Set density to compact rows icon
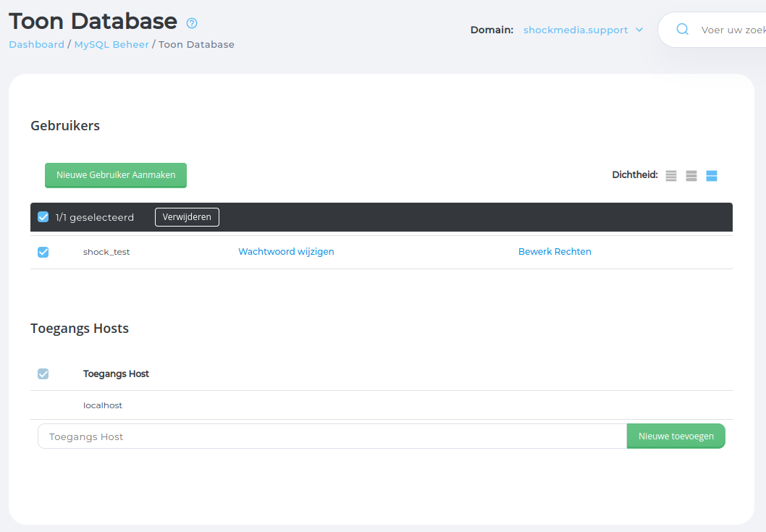This screenshot has height=532, width=766. pos(671,176)
